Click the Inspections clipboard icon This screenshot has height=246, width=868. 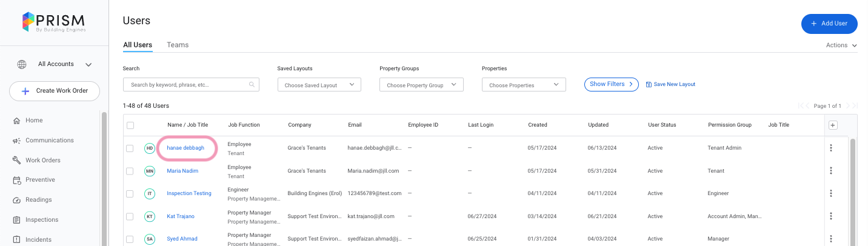click(x=17, y=220)
